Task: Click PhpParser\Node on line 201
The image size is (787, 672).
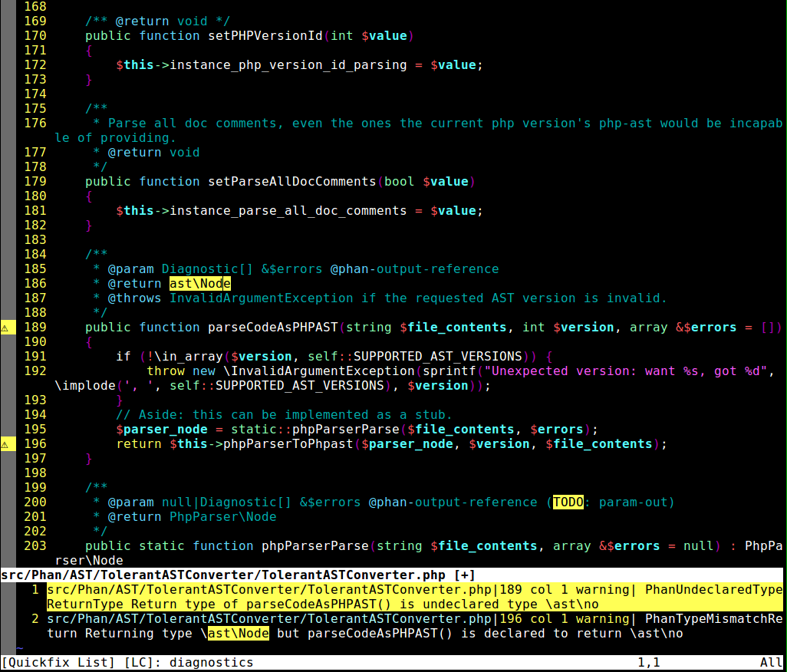Action: (223, 517)
